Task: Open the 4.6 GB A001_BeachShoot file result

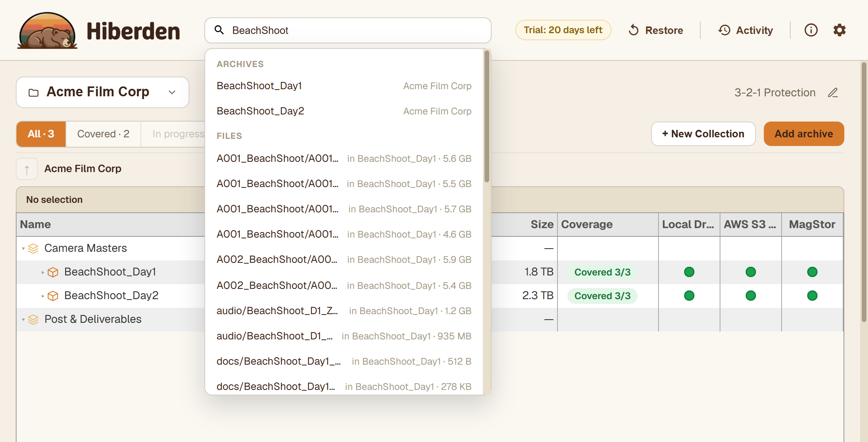Action: pyautogui.click(x=344, y=234)
